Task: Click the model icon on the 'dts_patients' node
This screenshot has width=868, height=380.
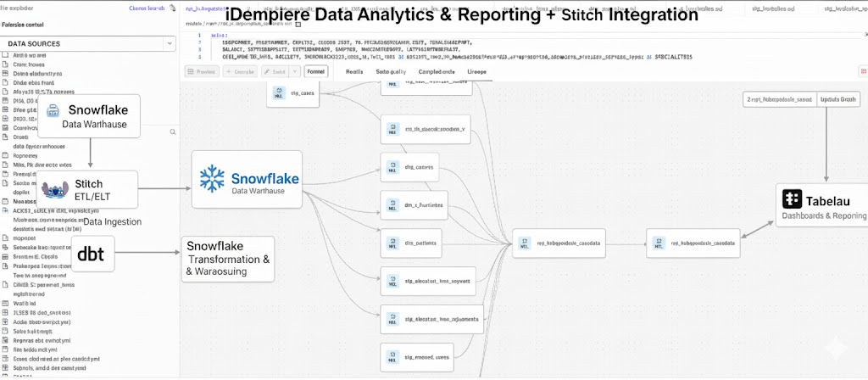Action: tap(392, 243)
